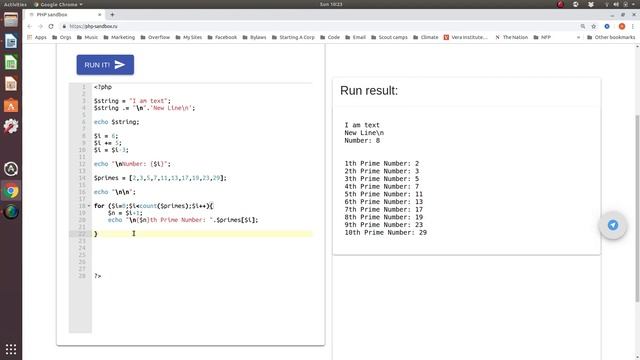Open the volume indicator in system tray

click(x=616, y=4)
